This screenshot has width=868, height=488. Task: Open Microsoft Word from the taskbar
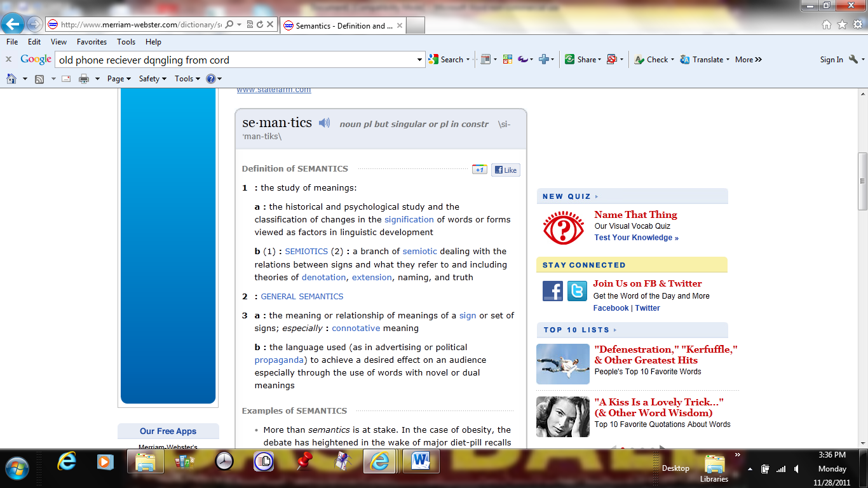(420, 462)
